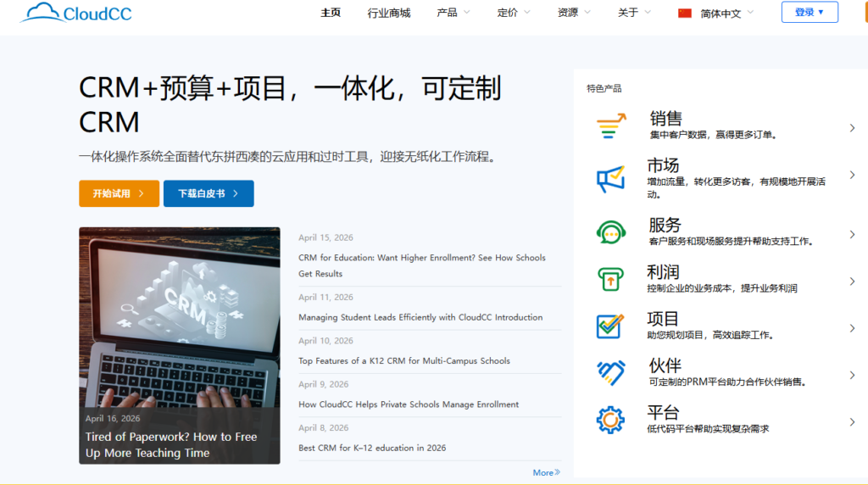
Task: Click the Service headset icon
Action: (x=610, y=232)
